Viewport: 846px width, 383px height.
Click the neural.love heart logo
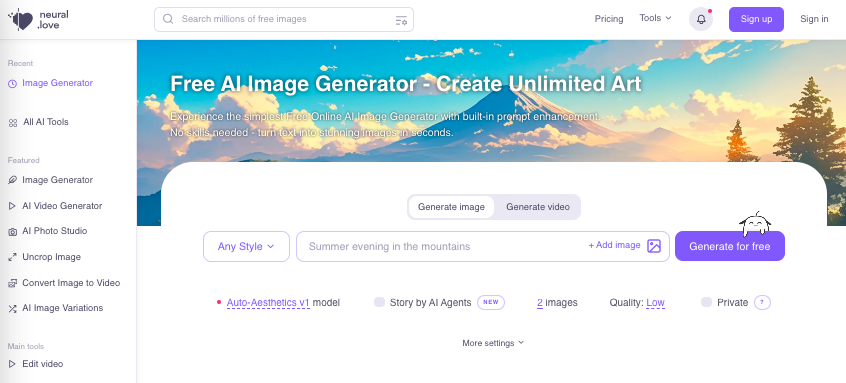(22, 19)
